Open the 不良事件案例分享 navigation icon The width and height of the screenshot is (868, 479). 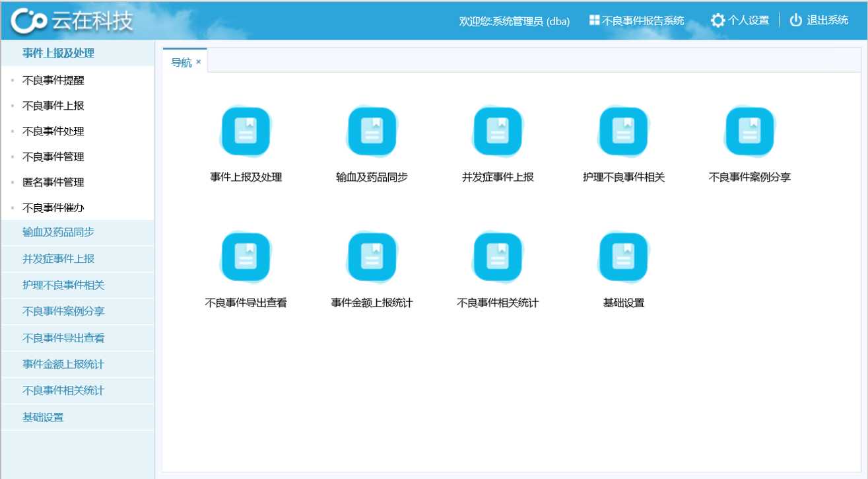tap(749, 131)
